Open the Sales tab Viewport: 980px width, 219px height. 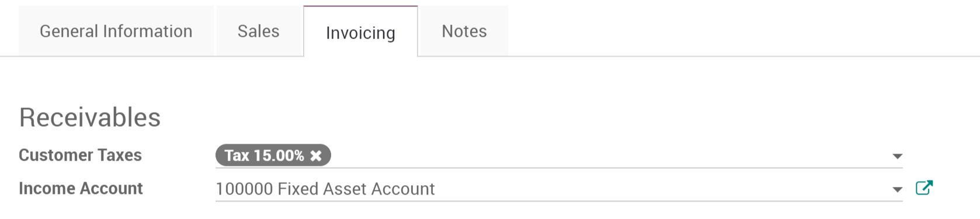(x=258, y=31)
